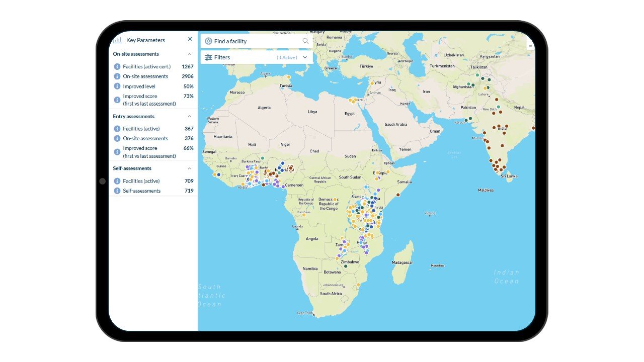Zoom out the map with minus button

coord(530,45)
